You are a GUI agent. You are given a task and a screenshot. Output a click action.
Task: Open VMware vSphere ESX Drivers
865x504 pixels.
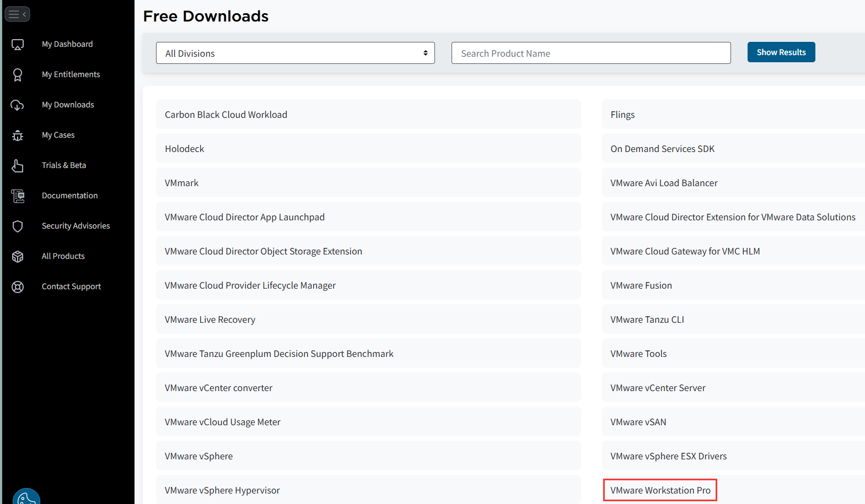click(733, 456)
